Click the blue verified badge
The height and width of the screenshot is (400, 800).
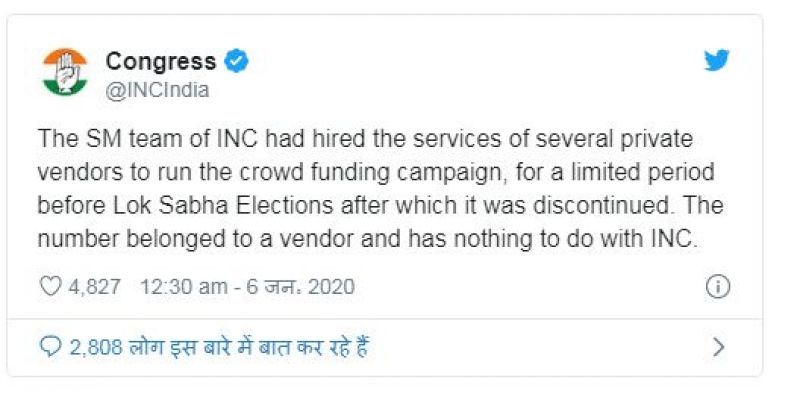[x=236, y=61]
